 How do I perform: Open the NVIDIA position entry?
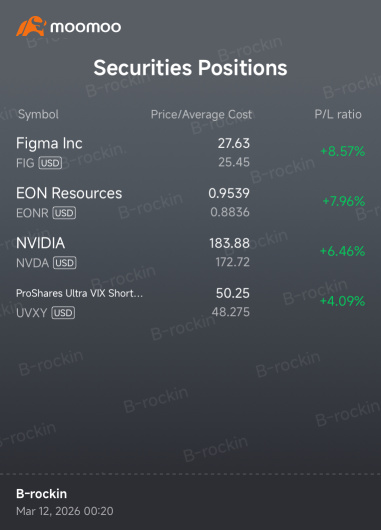tap(190, 252)
